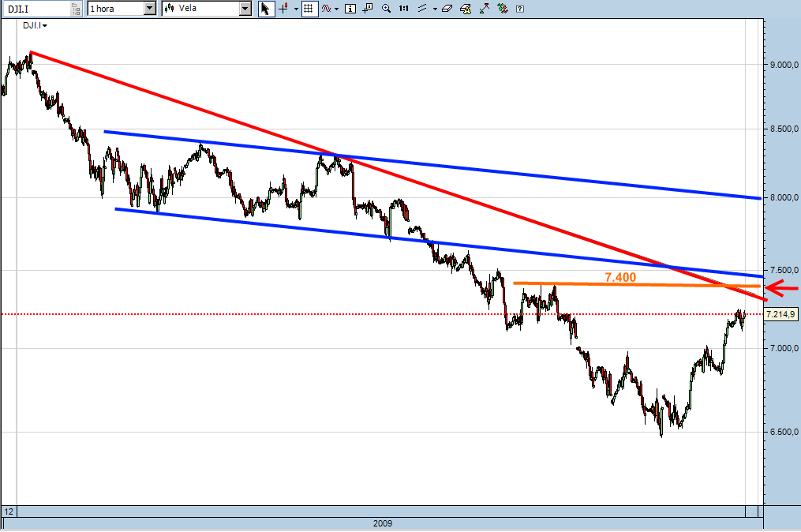Open the 1 hora timeframe dropdown
The image size is (801, 532).
click(150, 9)
